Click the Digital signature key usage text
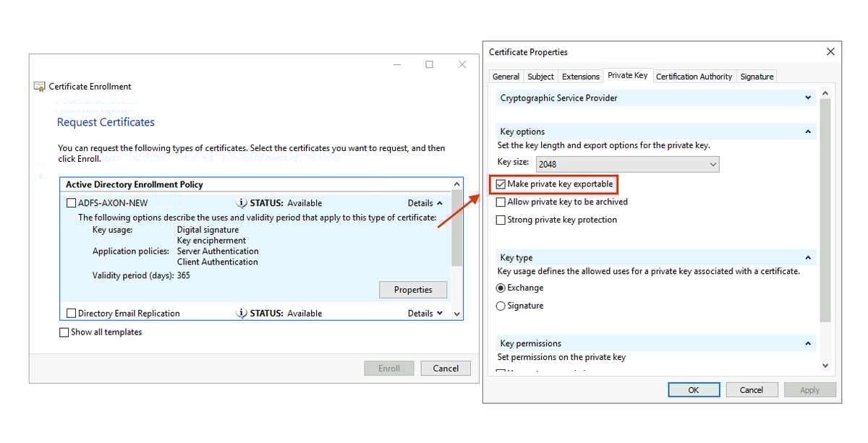 click(208, 230)
